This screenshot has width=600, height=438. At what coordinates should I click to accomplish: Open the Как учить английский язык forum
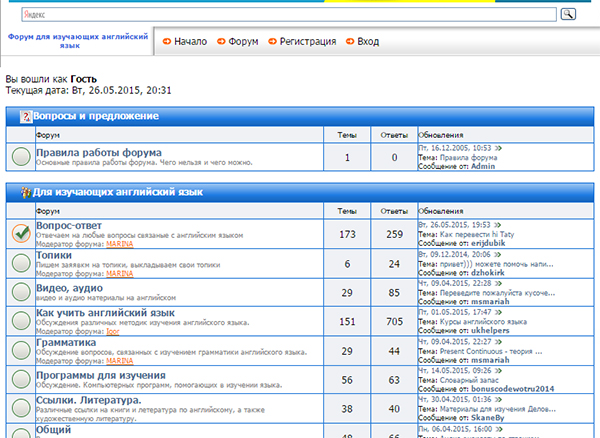98,314
